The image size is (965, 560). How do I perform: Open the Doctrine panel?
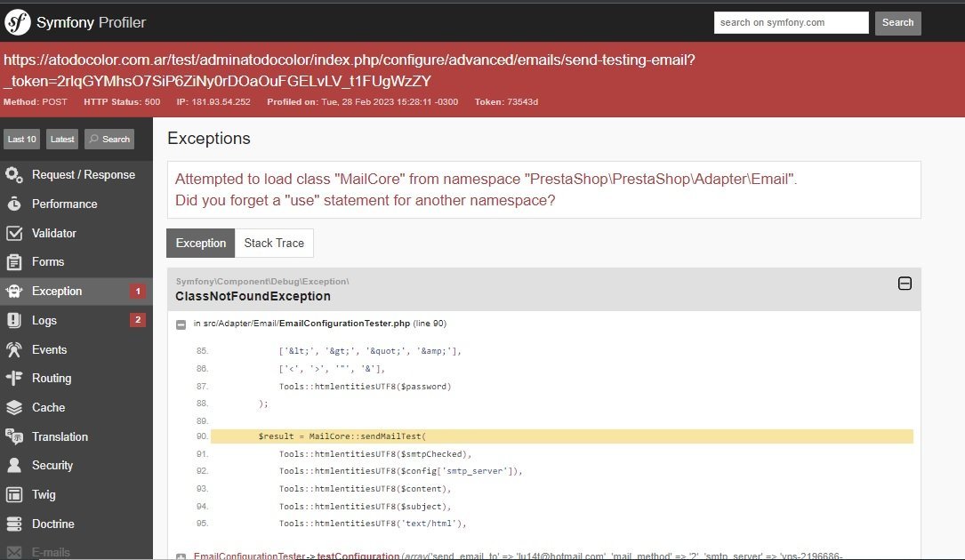[x=76, y=524]
